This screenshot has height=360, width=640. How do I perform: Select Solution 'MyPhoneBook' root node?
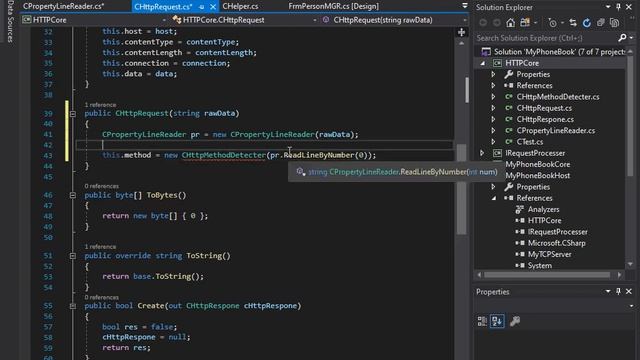(x=560, y=52)
